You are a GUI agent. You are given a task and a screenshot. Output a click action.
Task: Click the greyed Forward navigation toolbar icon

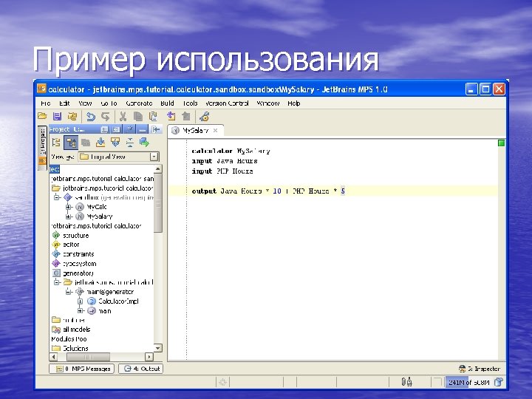pos(186,117)
